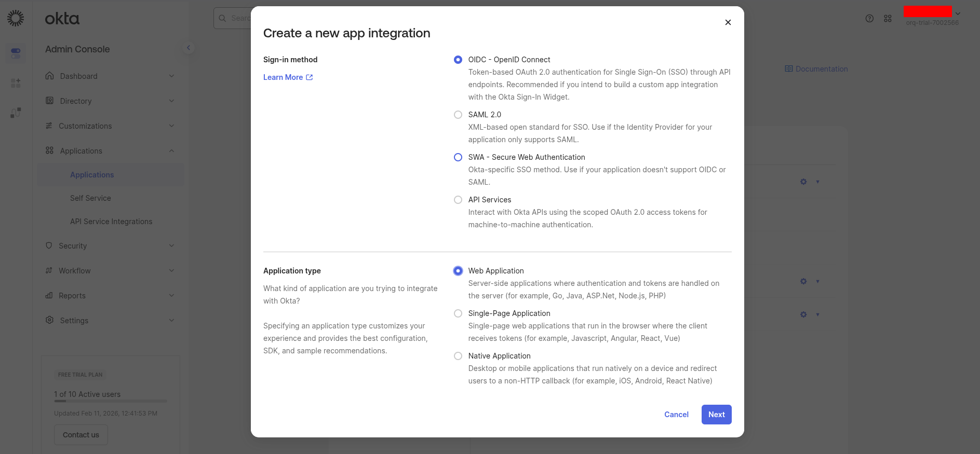
Task: Click the Okta sunburst logo icon
Action: 16,18
